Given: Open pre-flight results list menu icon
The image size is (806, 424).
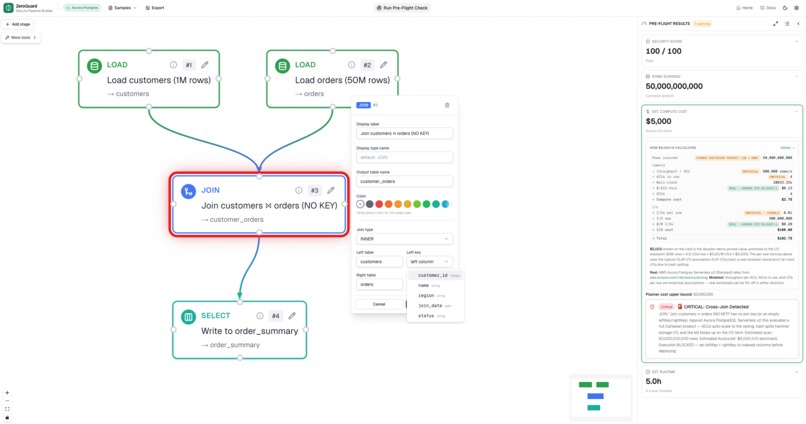Looking at the screenshot, I should click(787, 24).
